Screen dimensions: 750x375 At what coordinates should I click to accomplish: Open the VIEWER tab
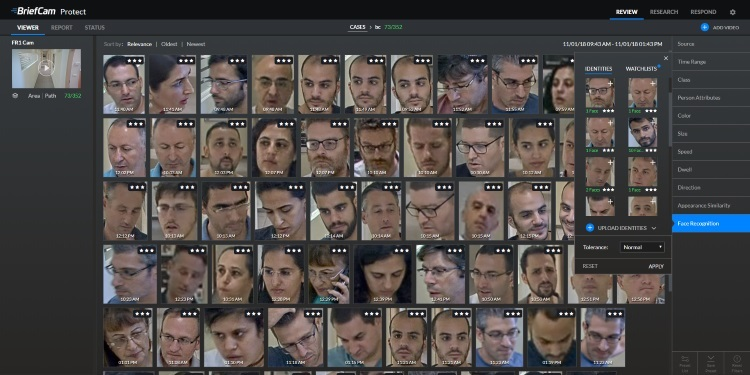[x=28, y=28]
